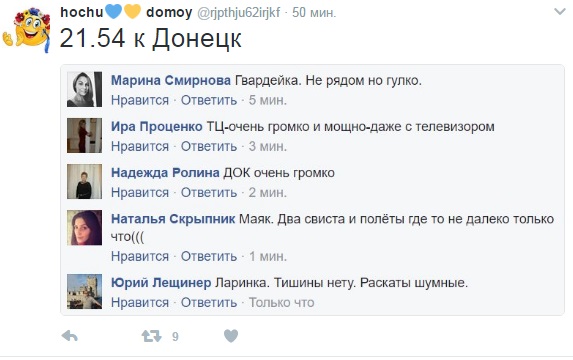Open the hochu domoy account name
The height and width of the screenshot is (360, 573).
click(x=126, y=12)
